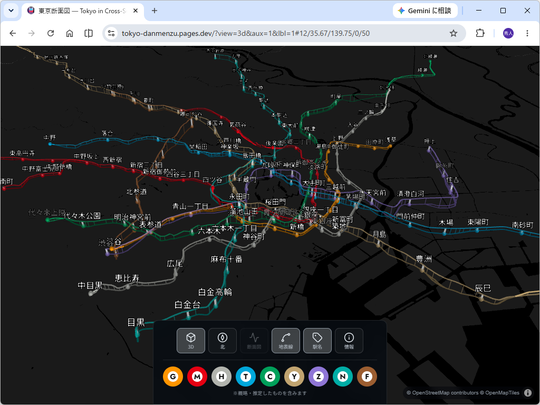Open the OpenStreetMap contributors link
Viewport: 540px width, 405px height.
442,393
